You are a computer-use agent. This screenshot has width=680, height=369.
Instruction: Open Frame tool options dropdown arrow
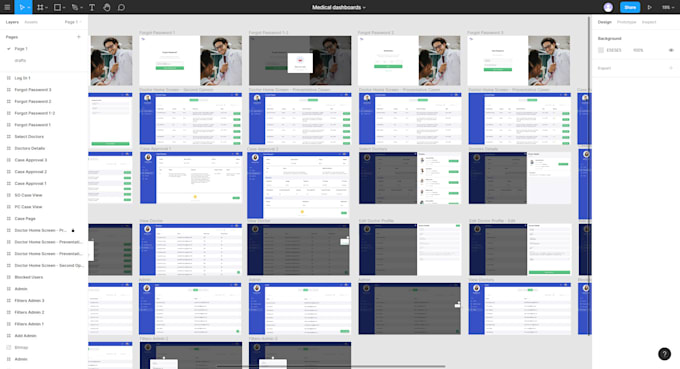[46, 8]
